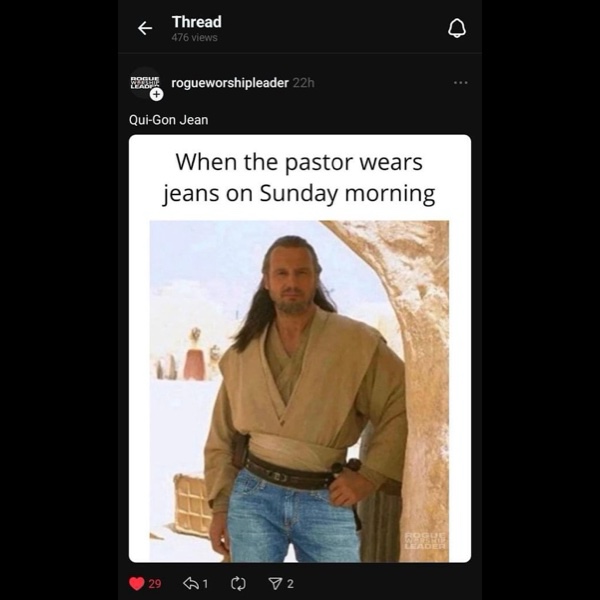
Task: Follow rogueworshipleader via the plus badge
Action: [x=156, y=95]
